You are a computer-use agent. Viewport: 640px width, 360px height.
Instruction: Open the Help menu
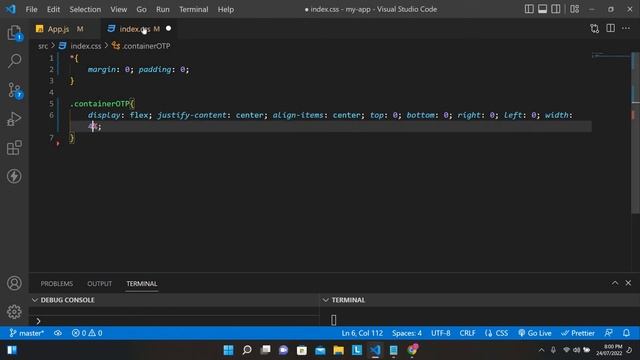225,9
